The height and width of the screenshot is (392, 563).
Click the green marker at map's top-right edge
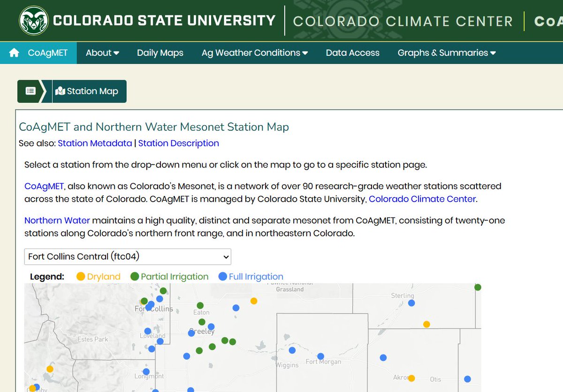[x=478, y=287]
